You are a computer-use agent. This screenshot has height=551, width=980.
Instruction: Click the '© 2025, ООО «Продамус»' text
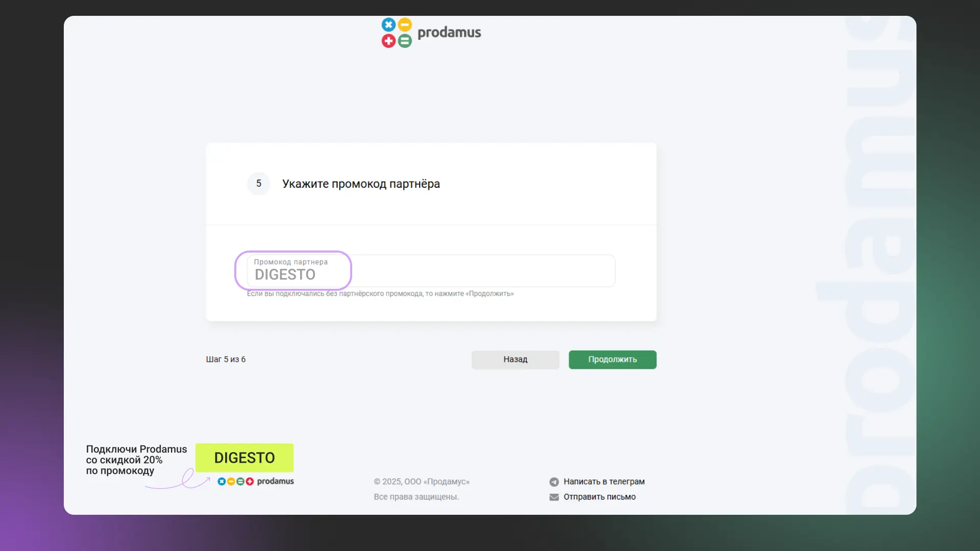click(422, 482)
